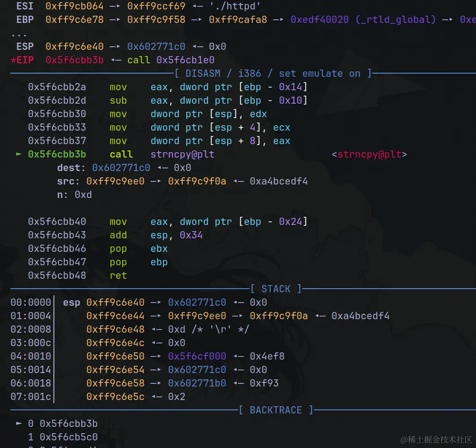Screen dimensions: 476x448
Task: Select backtrace frame 0 address 0x5f6cbb3b
Action: pos(69,423)
